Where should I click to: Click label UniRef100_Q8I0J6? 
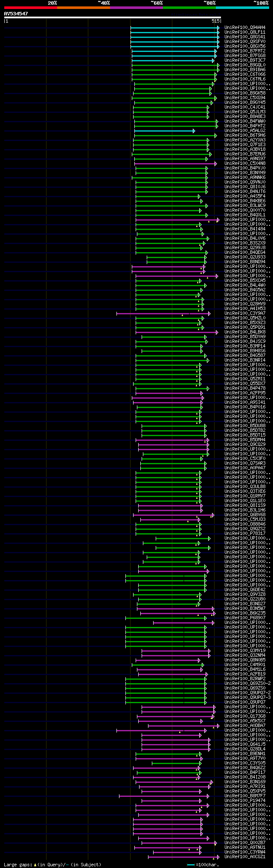pyautogui.click(x=245, y=187)
